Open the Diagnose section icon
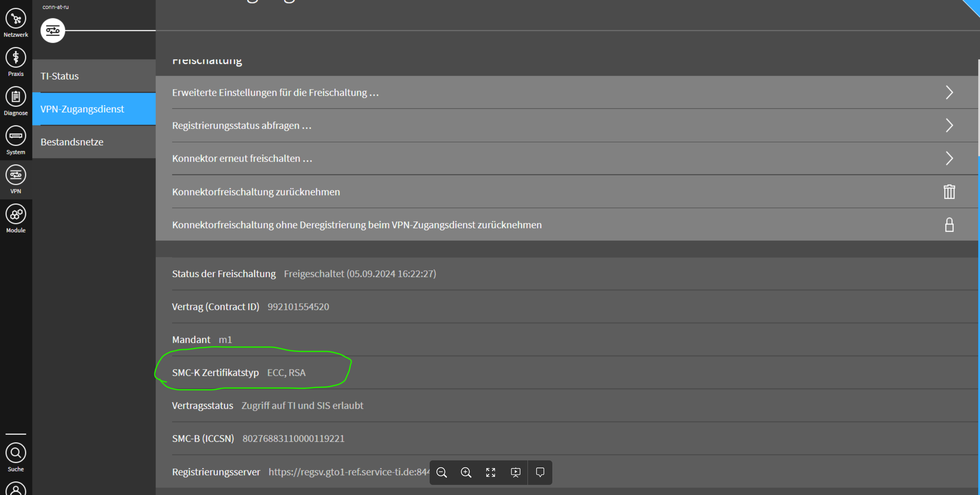Viewport: 980px width, 495px height. pyautogui.click(x=16, y=97)
